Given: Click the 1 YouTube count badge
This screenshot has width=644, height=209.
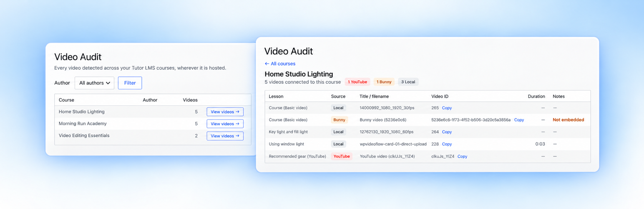Looking at the screenshot, I should tap(357, 82).
